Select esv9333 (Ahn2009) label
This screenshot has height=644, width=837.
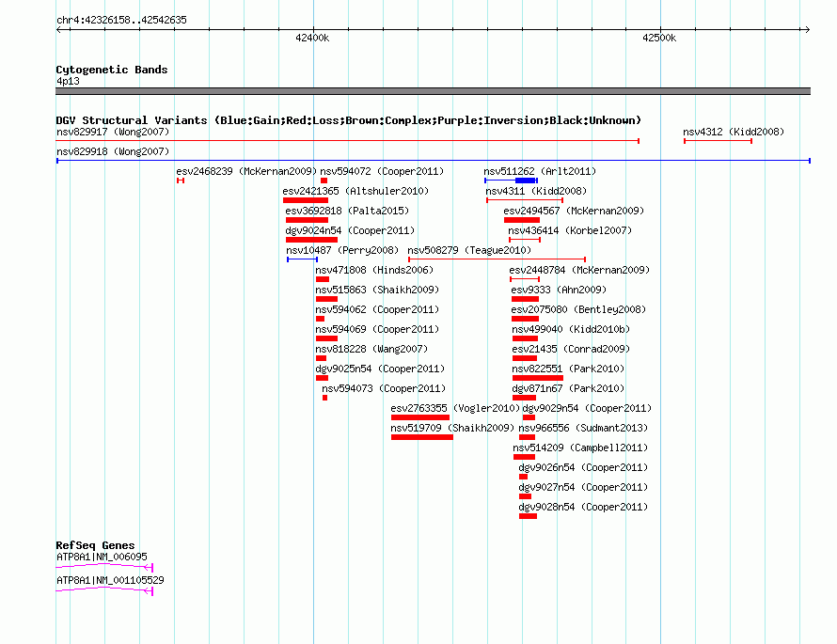[559, 290]
